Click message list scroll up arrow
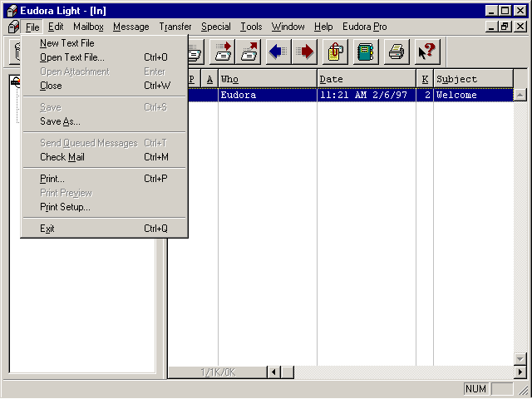The height and width of the screenshot is (399, 532). pyautogui.click(x=520, y=95)
